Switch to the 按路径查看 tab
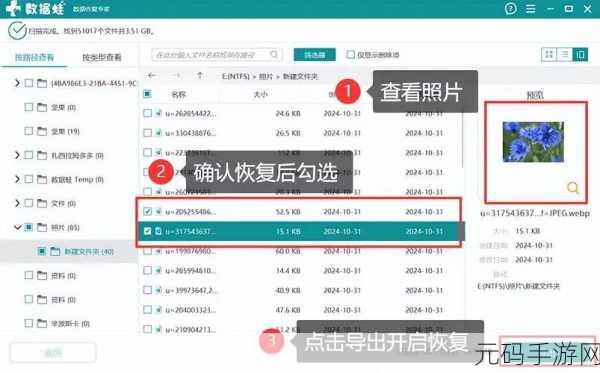Screen dimensions: 600x373 [x=34, y=57]
